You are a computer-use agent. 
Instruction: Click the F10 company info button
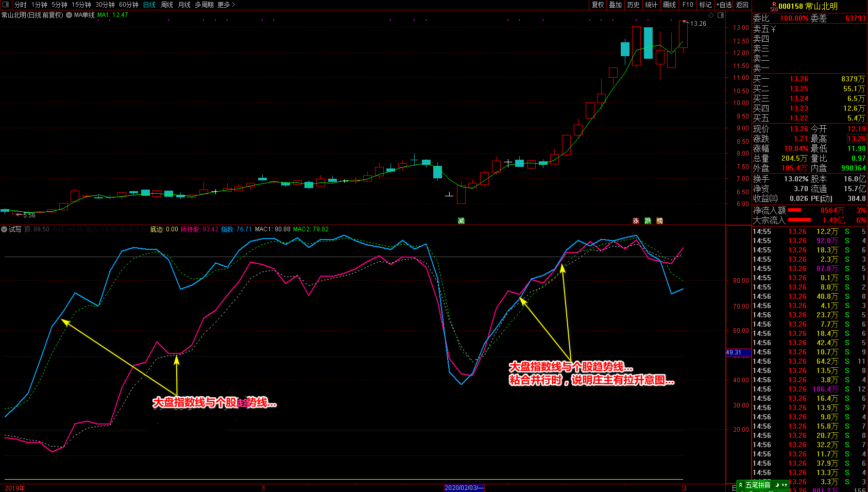[x=688, y=5]
